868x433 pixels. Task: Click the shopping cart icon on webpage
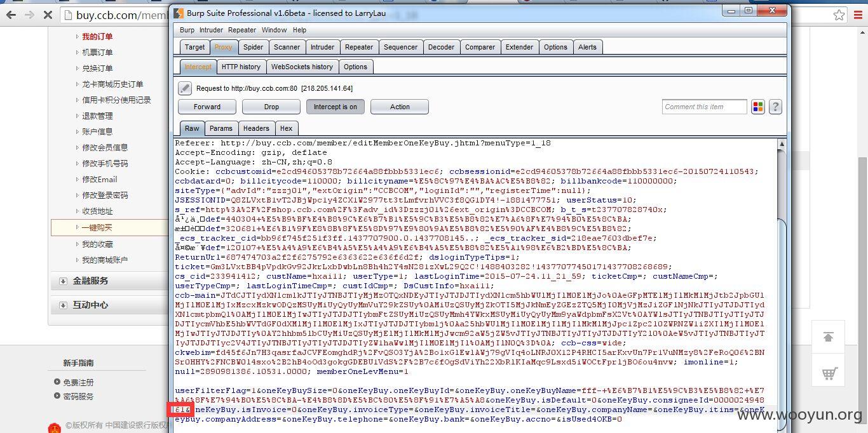coord(828,373)
